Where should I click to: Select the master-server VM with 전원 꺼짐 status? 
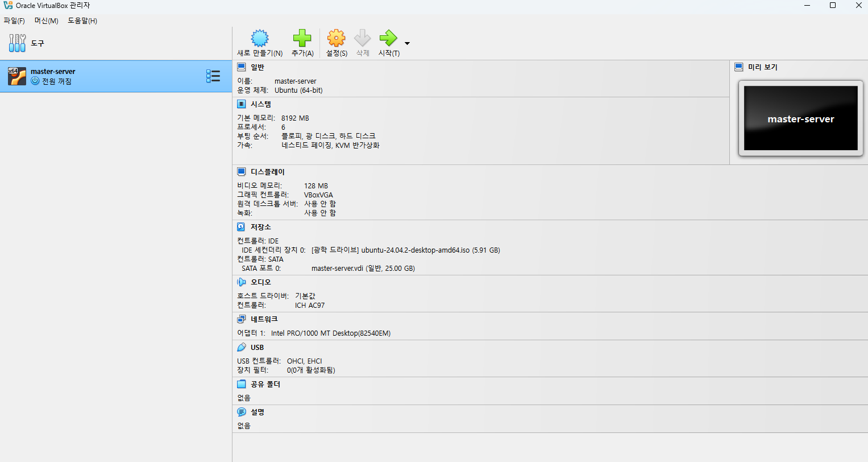[116, 76]
